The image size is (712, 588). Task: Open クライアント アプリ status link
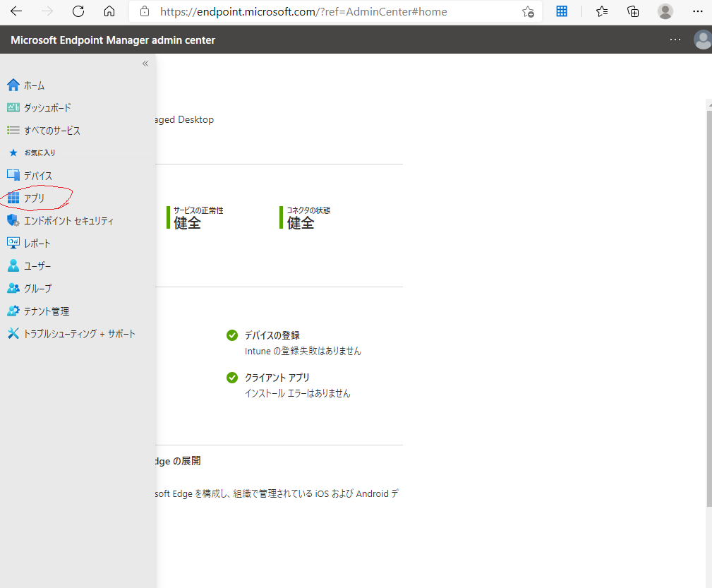click(x=277, y=378)
